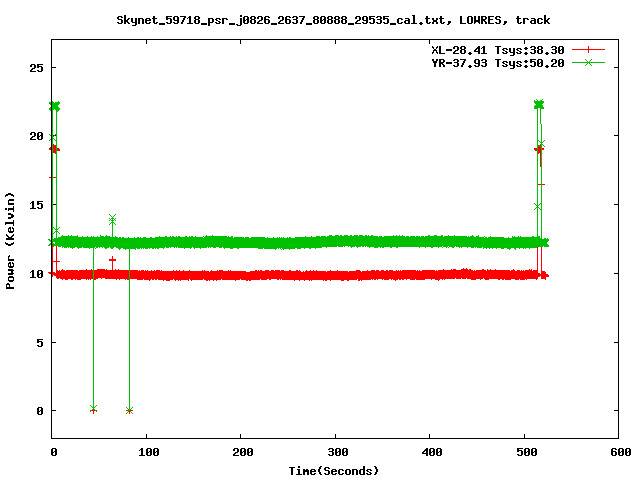Select the YR-37.93 Tsys:50.20 legend entry

[498, 63]
